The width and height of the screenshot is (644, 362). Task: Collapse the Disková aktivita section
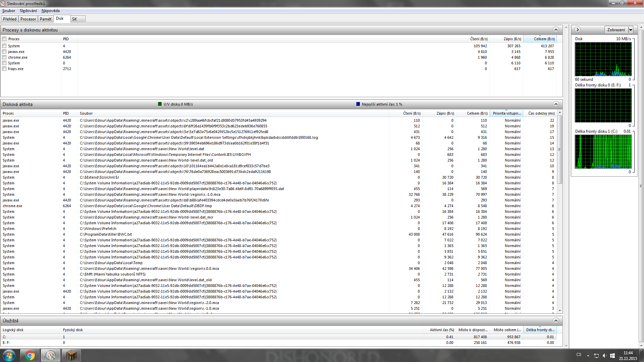[556, 104]
